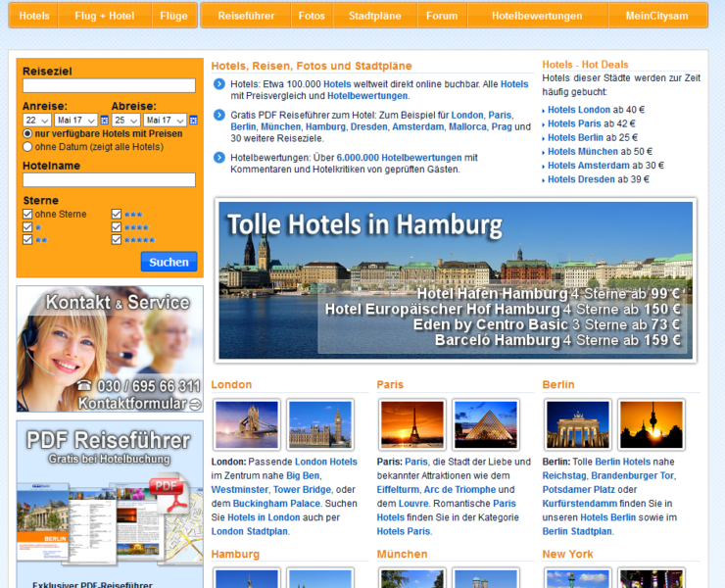Image resolution: width=725 pixels, height=588 pixels.
Task: Open the Berlin Stadtplan link
Action: [577, 531]
